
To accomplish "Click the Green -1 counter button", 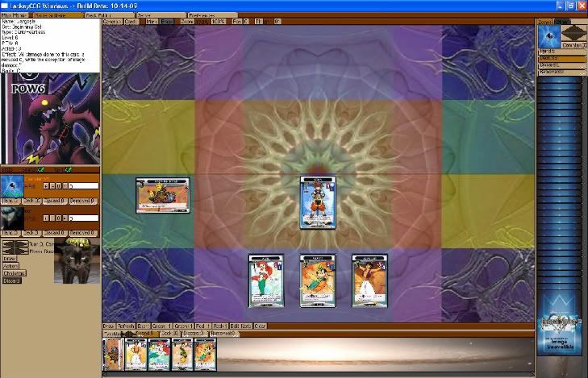I will 162,326.
